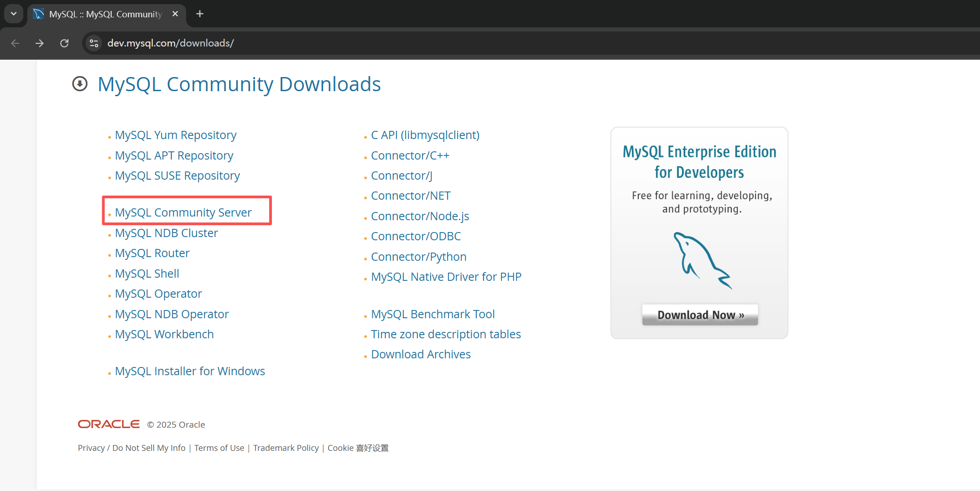Open MySQL Community Server link
The width and height of the screenshot is (980, 491).
(x=183, y=213)
